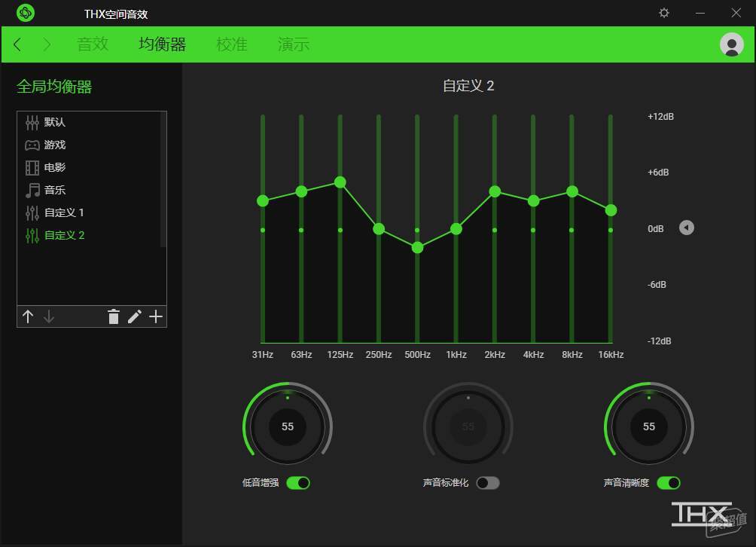Click the 游戏 gamepad icon
756x547 pixels.
[x=32, y=145]
